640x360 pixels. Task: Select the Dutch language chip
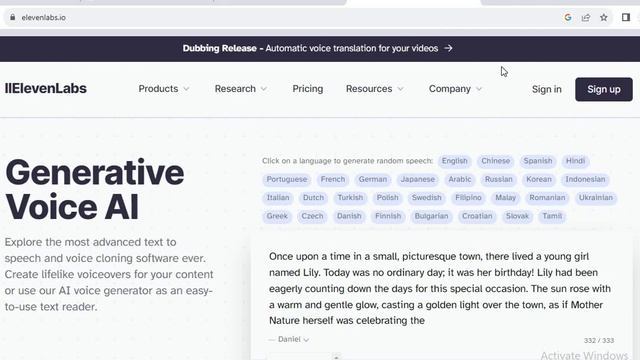(x=313, y=198)
